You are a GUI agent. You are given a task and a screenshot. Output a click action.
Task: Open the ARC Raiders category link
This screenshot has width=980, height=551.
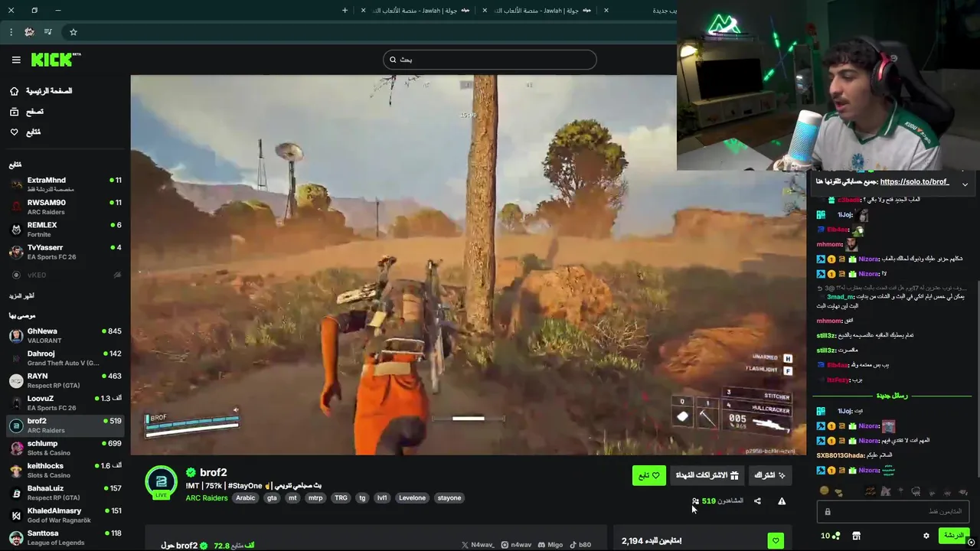[206, 498]
